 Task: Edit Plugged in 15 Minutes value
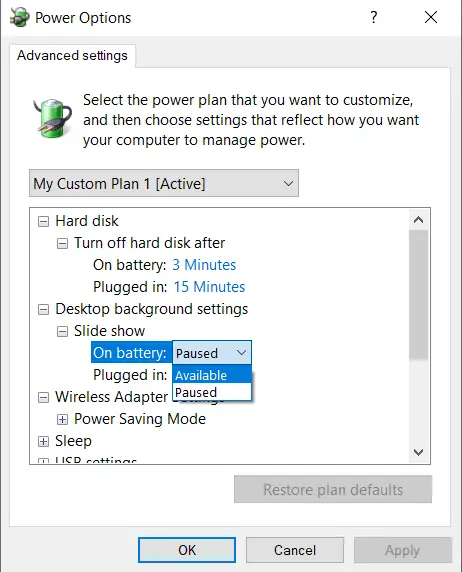click(209, 287)
